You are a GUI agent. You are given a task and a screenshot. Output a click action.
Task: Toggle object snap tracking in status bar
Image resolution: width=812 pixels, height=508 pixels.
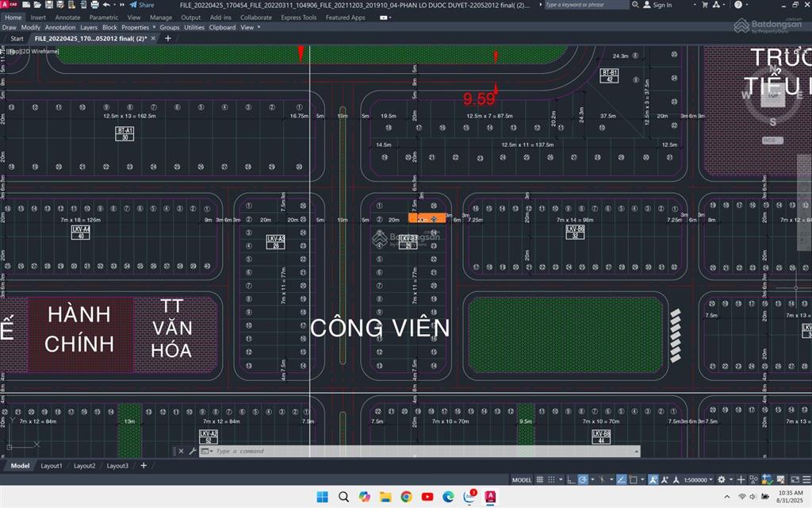(x=622, y=480)
